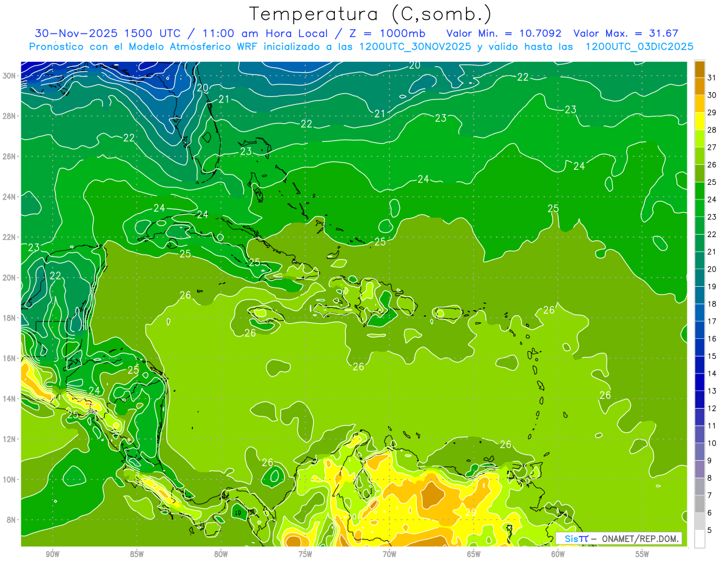
Task: Click the 'SisTT' logo text
Action: pyautogui.click(x=576, y=538)
